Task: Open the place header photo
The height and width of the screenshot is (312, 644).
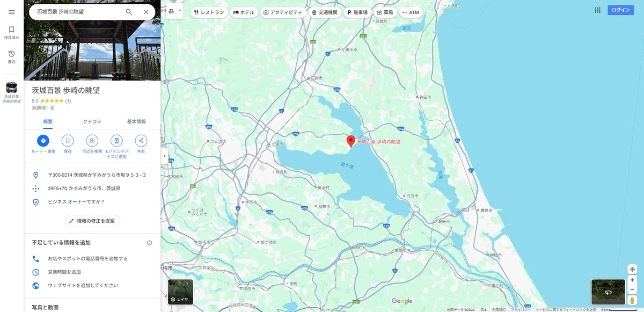Action: pos(92,40)
